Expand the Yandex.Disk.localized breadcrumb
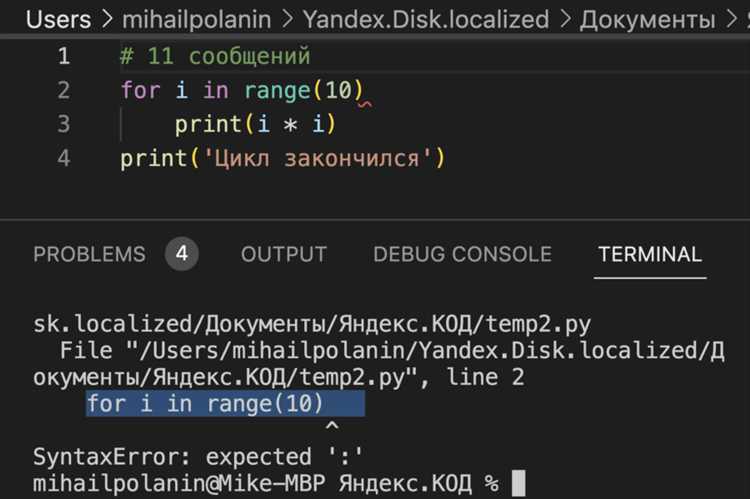This screenshot has height=499, width=750. click(426, 20)
